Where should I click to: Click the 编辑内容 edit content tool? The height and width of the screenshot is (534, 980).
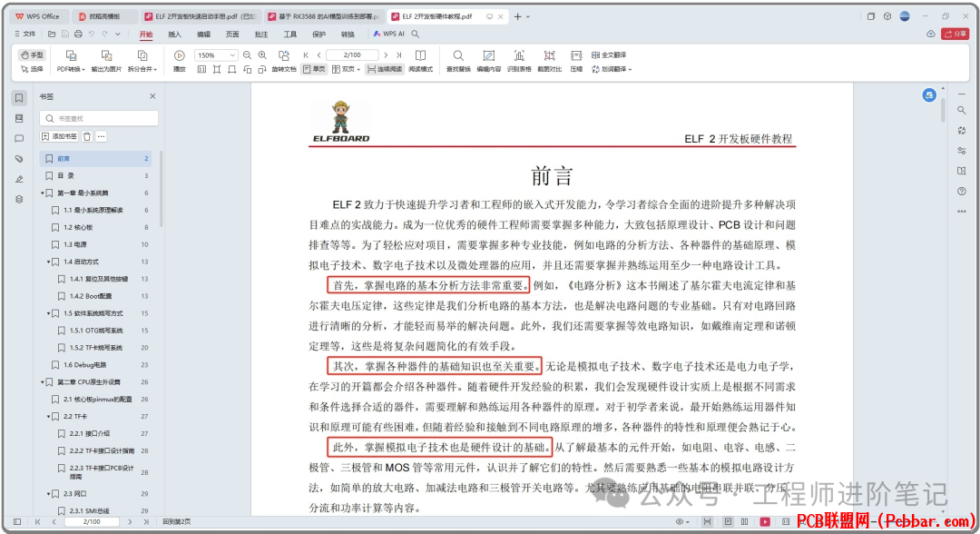tap(489, 62)
